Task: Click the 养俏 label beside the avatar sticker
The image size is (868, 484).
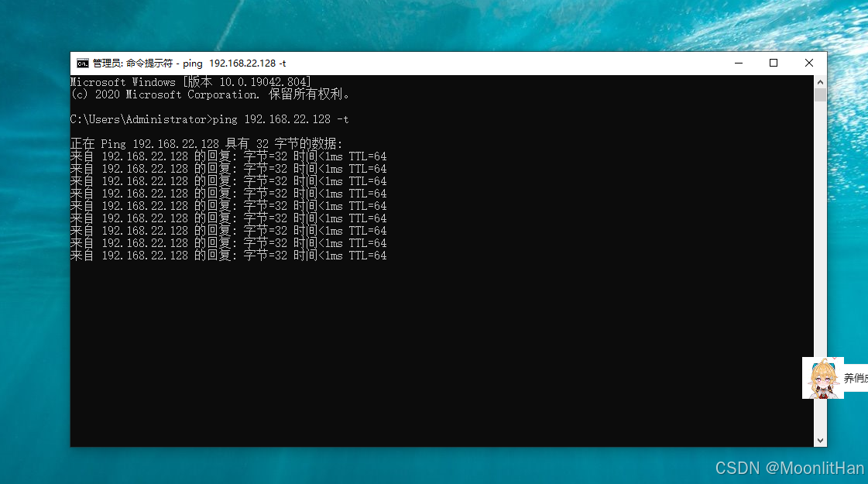Action: (x=856, y=377)
